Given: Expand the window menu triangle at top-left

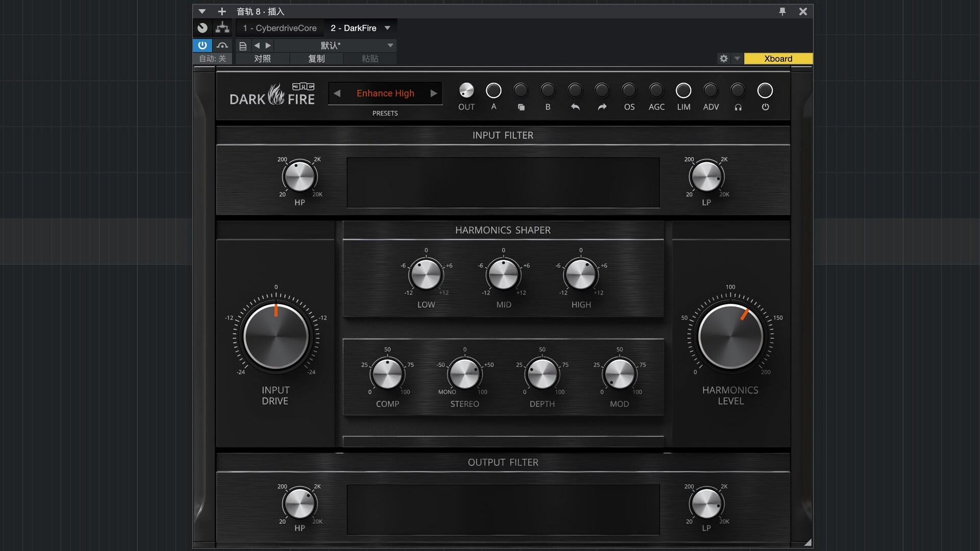Looking at the screenshot, I should (x=202, y=11).
